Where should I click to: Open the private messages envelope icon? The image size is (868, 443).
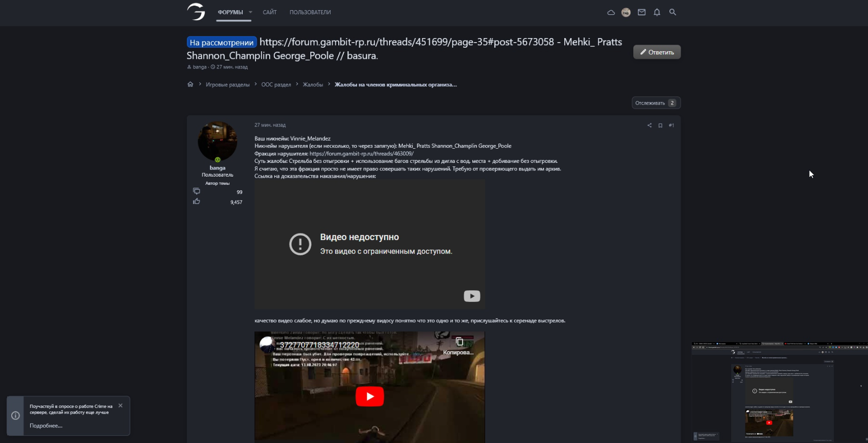click(x=641, y=12)
